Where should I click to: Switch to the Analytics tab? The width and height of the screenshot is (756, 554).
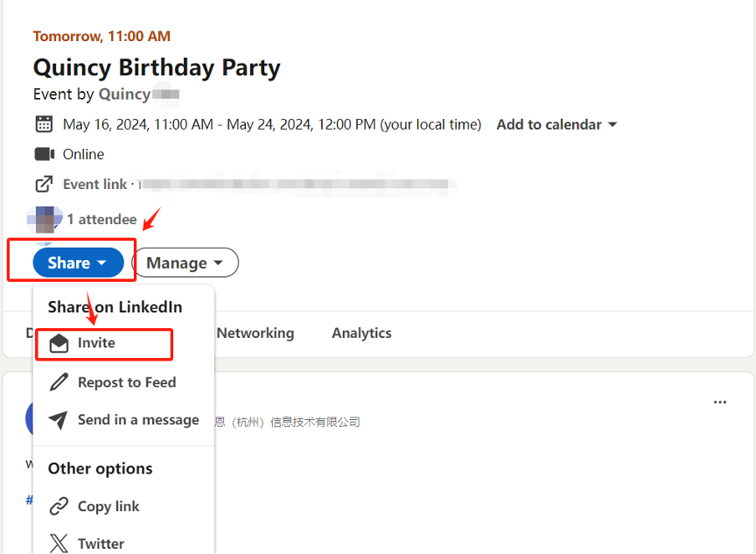(x=361, y=333)
